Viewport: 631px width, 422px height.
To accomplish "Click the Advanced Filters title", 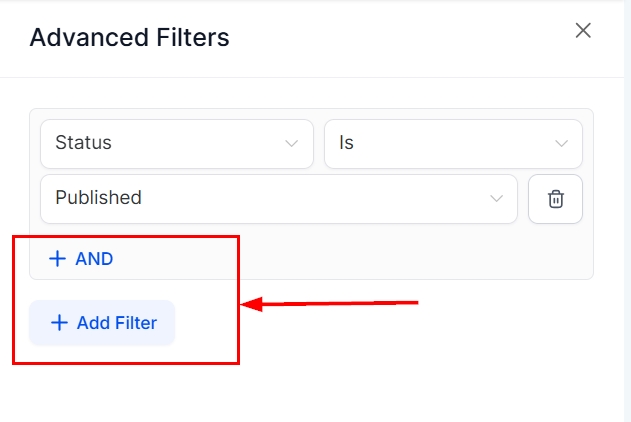I will [x=129, y=38].
